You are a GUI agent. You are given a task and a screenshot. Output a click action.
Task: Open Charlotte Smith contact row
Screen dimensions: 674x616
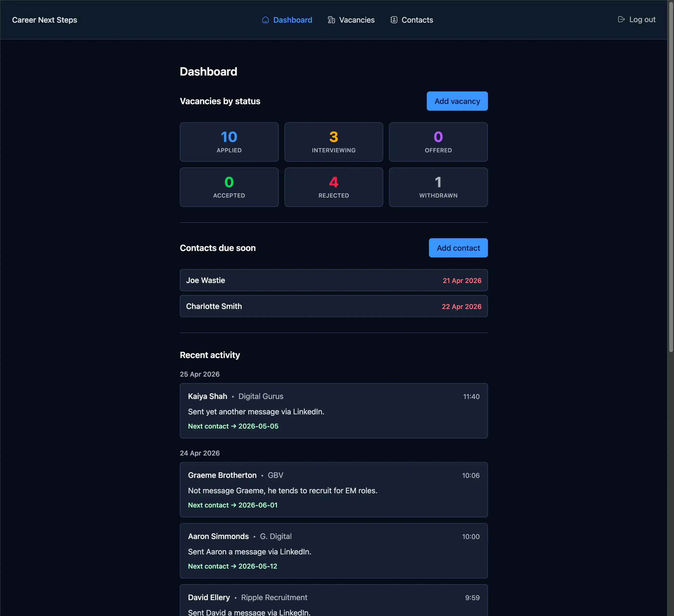[333, 306]
